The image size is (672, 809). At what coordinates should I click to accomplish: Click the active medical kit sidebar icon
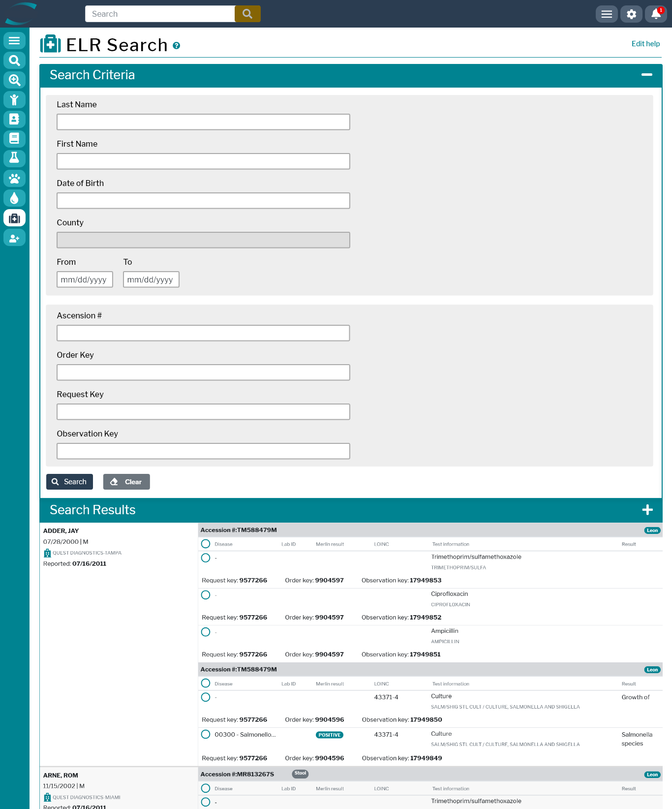[14, 218]
